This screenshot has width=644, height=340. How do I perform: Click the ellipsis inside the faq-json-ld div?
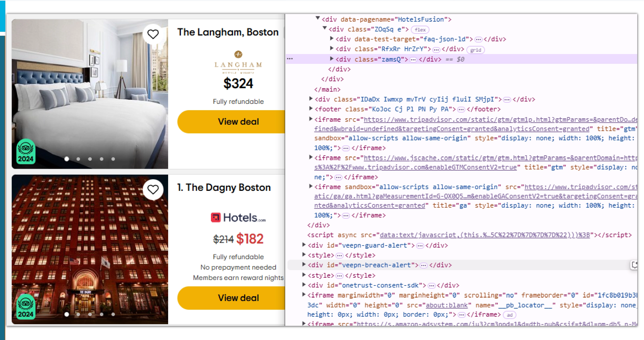coord(478,39)
